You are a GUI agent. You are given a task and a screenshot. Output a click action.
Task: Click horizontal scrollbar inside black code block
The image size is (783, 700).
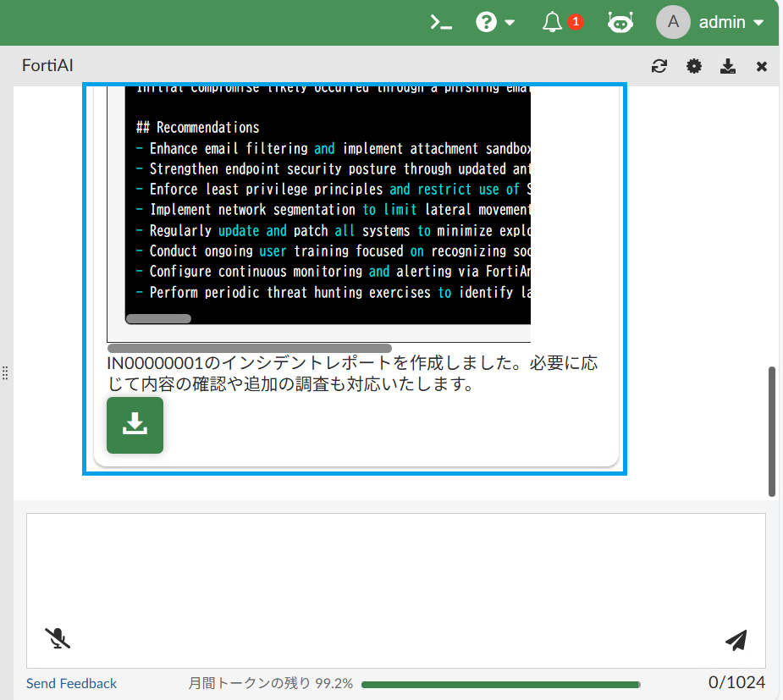tap(158, 319)
